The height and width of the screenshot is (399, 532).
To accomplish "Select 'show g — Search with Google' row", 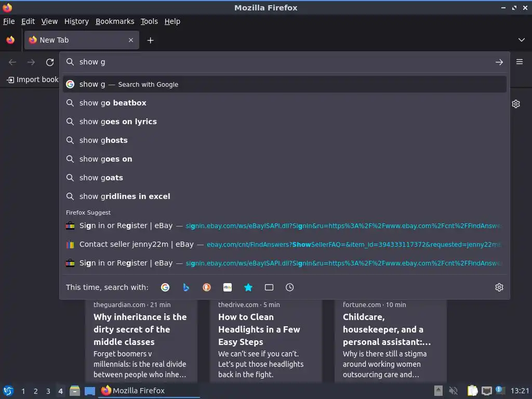I will (x=284, y=84).
